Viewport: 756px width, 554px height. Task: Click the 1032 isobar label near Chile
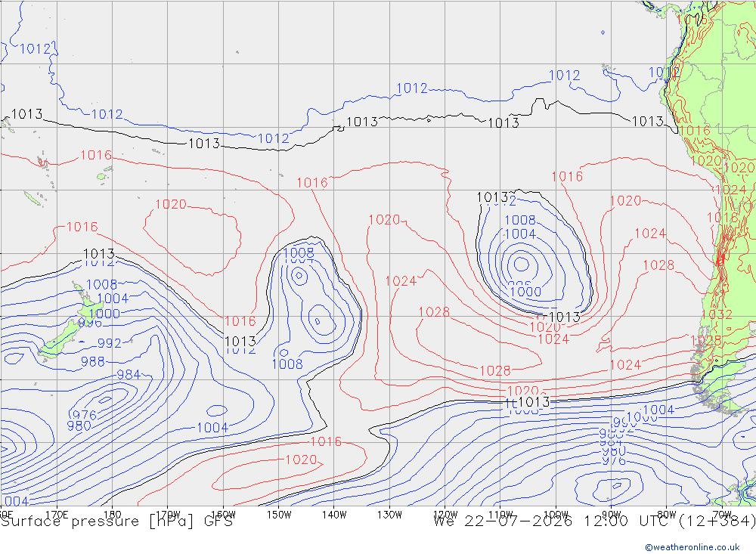point(717,314)
